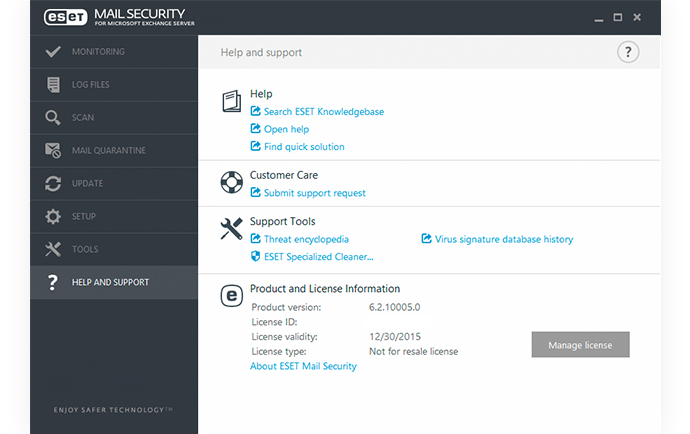
Task: Click Submit support request link
Action: [x=315, y=193]
